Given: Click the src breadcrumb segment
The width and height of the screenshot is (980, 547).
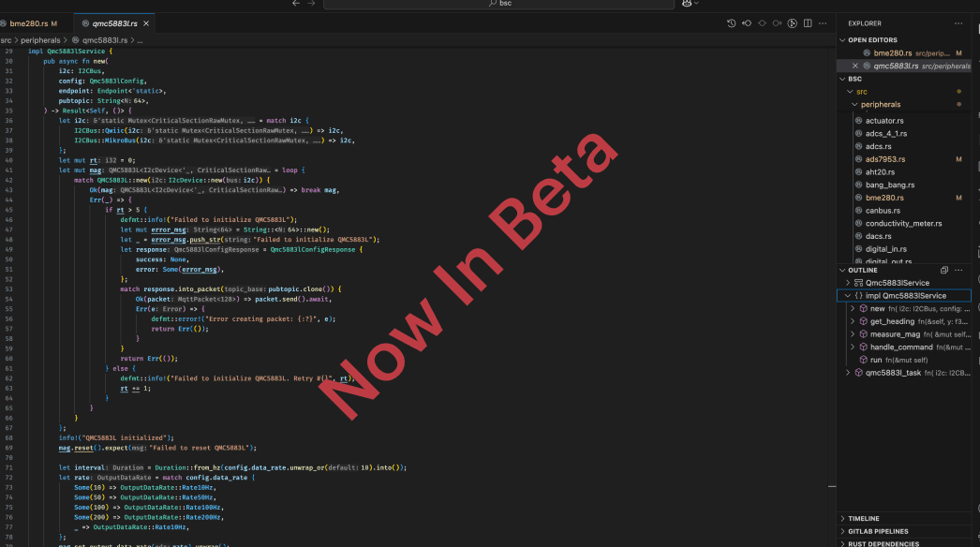Looking at the screenshot, I should coord(7,40).
